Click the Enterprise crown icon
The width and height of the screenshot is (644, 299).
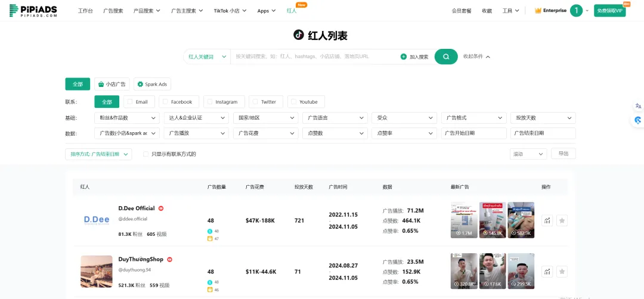point(538,11)
